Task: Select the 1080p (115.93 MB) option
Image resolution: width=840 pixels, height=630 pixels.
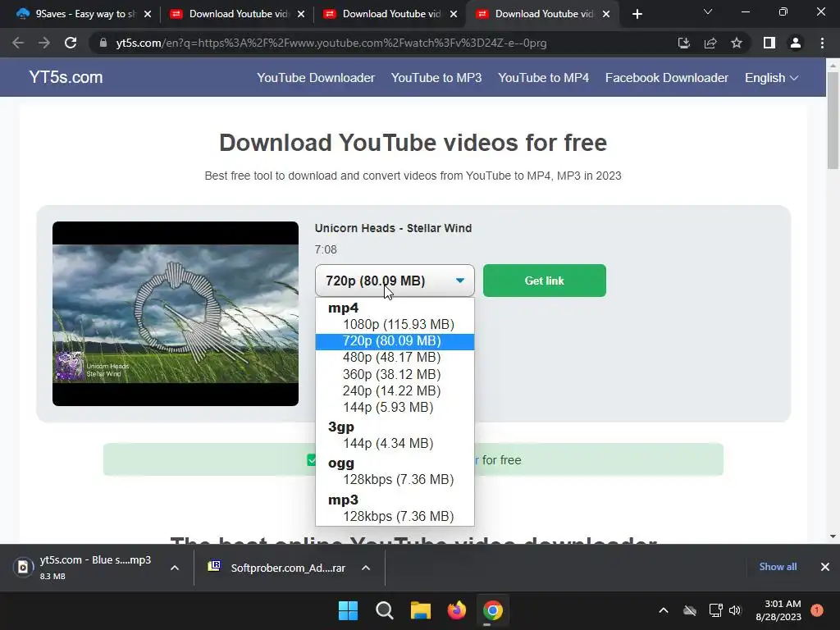Action: (x=395, y=325)
